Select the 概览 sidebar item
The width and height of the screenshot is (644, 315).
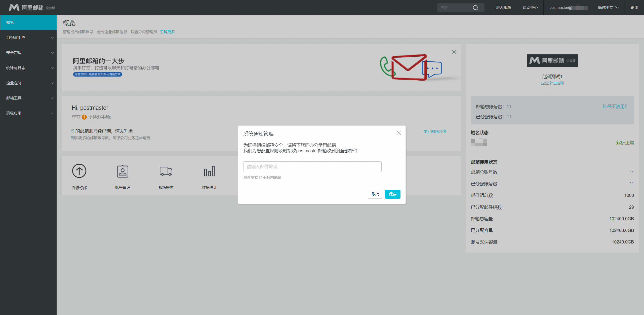[28, 23]
